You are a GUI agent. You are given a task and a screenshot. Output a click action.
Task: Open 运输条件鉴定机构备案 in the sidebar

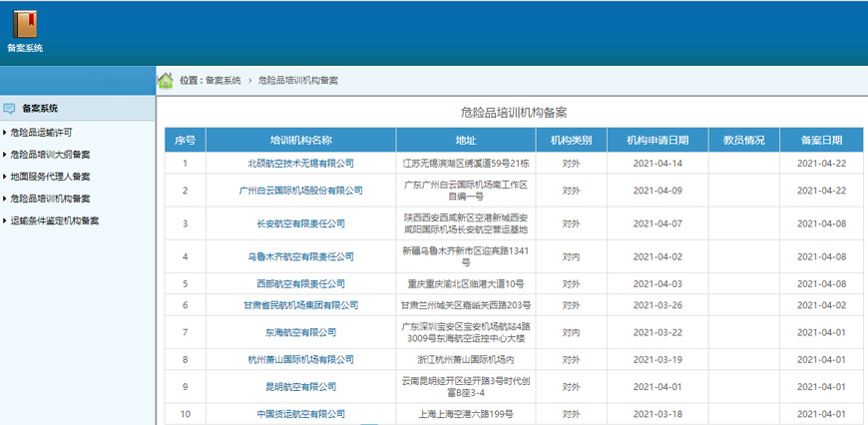(54, 220)
